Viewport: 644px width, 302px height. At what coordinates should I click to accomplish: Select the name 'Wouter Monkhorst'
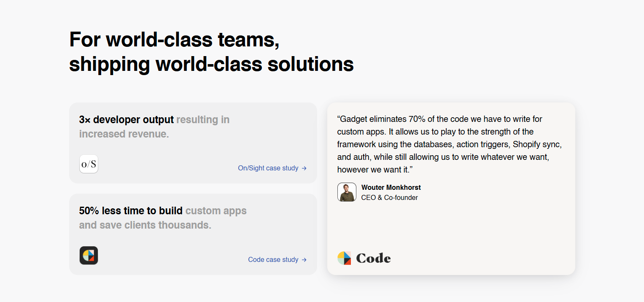(391, 187)
